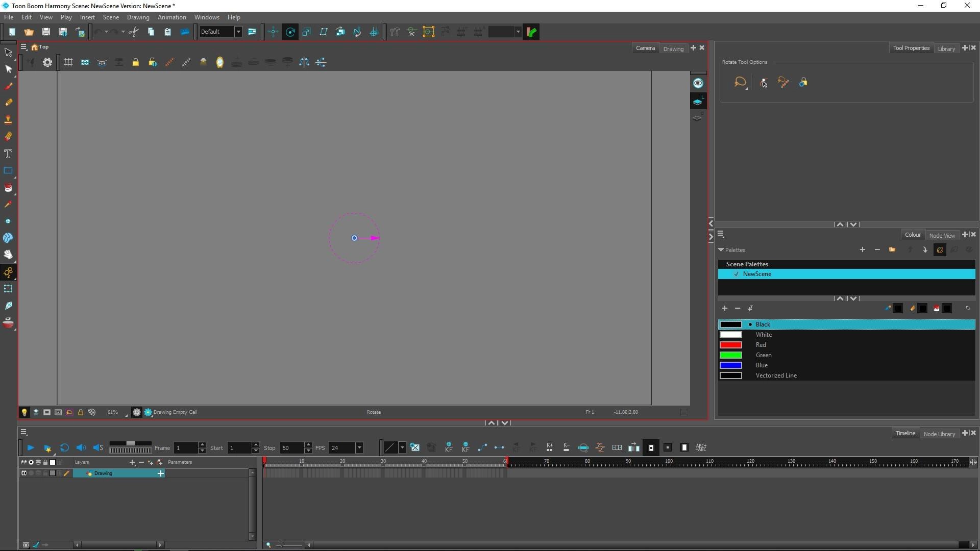Click the green render Harmony icon
This screenshot has height=551, width=980.
pyautogui.click(x=531, y=32)
